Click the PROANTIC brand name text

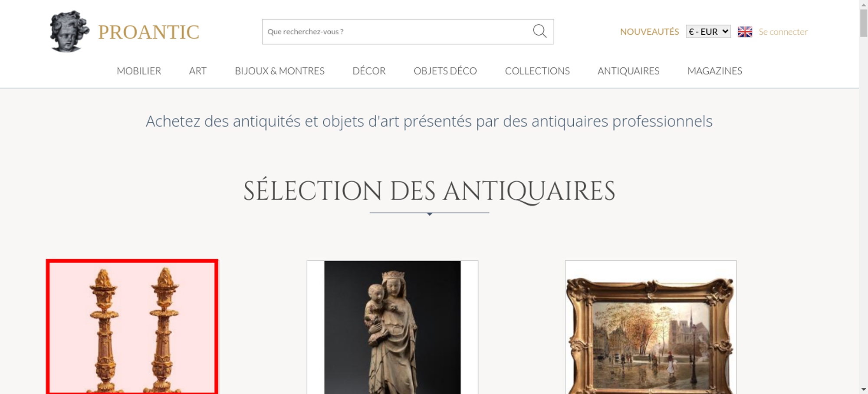click(x=148, y=32)
